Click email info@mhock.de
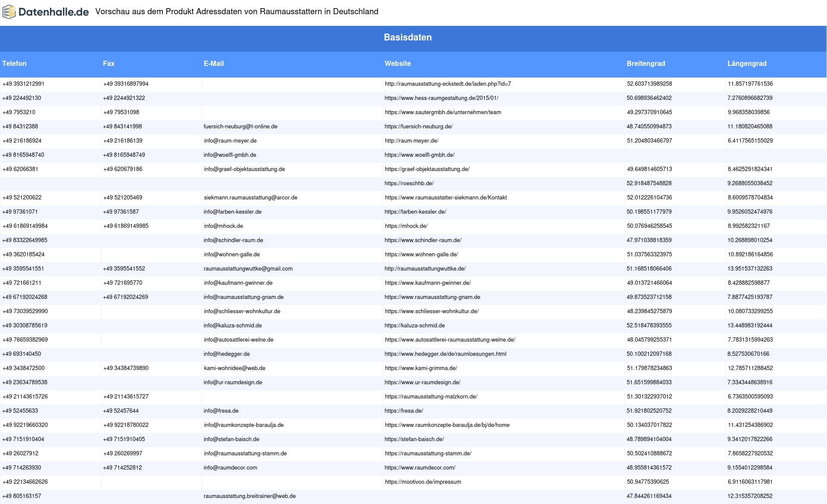Viewport: 827px width, 504px height. click(x=224, y=226)
